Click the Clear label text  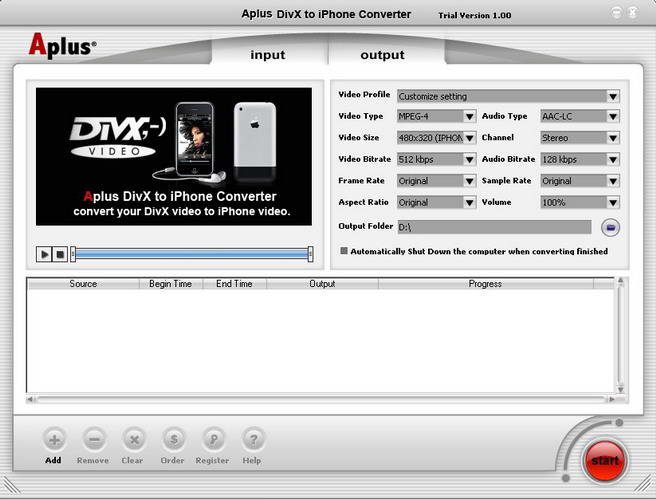click(132, 460)
